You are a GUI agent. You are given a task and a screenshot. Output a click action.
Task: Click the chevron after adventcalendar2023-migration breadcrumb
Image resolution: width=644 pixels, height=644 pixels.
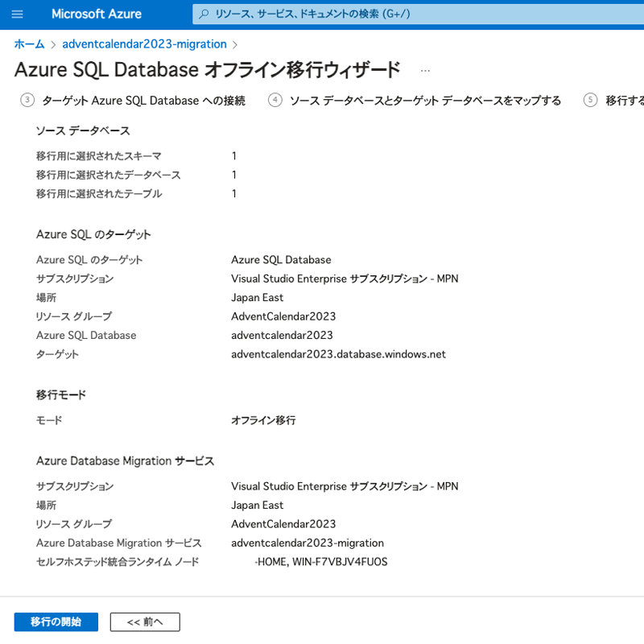[x=235, y=45]
